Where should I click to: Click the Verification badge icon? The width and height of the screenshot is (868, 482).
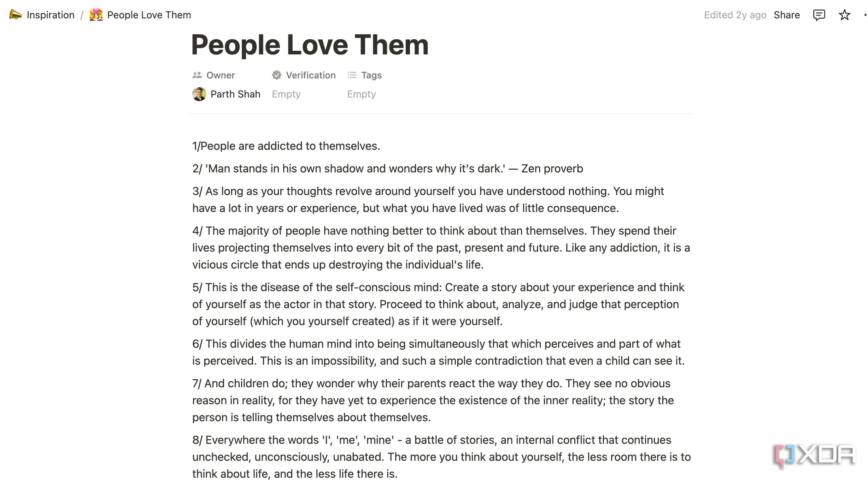[x=276, y=75]
